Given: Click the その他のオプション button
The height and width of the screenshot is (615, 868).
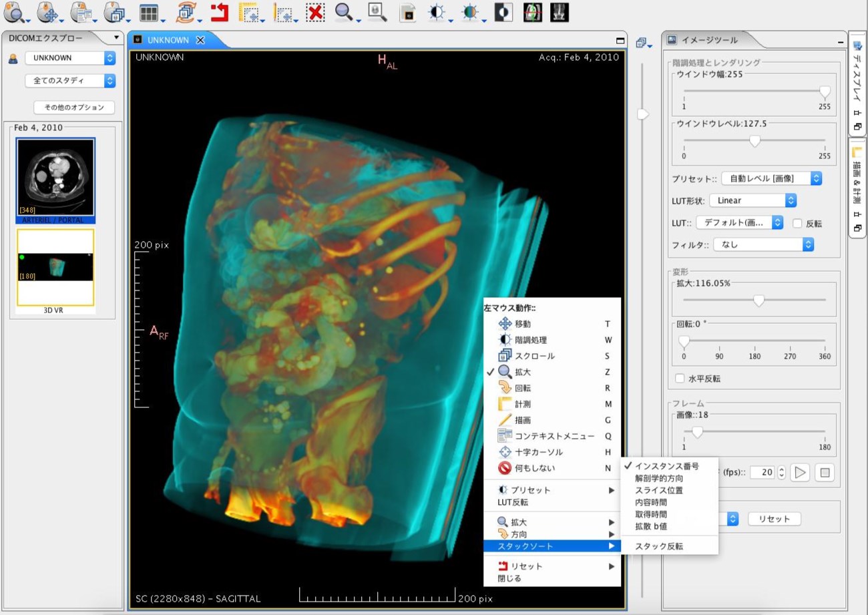Looking at the screenshot, I should tap(74, 108).
